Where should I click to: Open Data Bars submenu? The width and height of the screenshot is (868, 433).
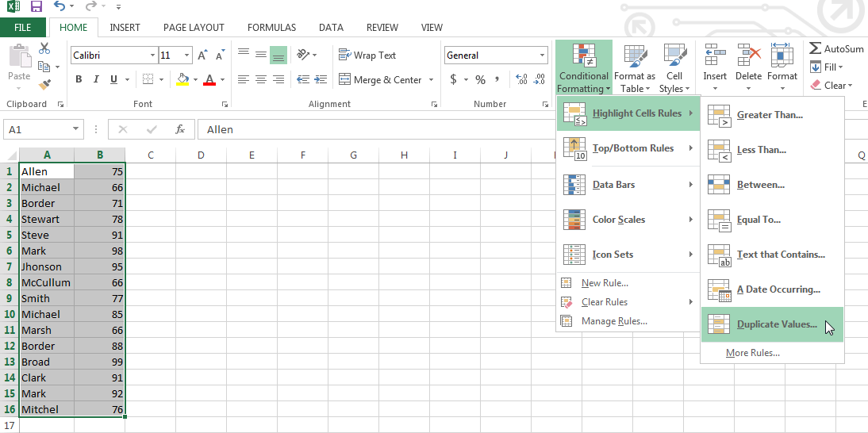click(628, 185)
